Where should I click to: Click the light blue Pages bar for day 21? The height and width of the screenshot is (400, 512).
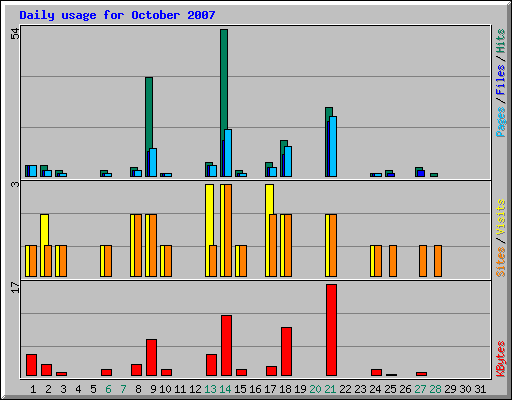333,146
